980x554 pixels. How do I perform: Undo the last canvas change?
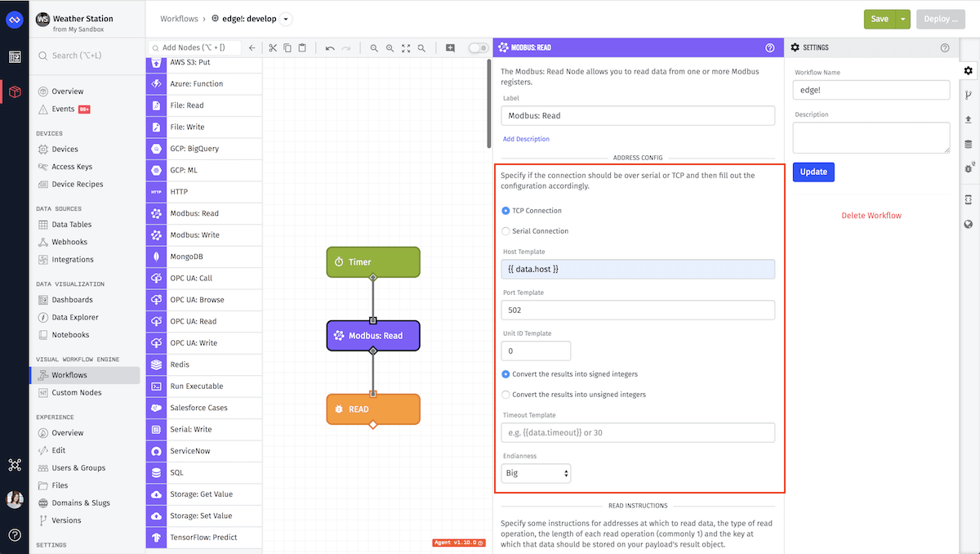(x=330, y=48)
